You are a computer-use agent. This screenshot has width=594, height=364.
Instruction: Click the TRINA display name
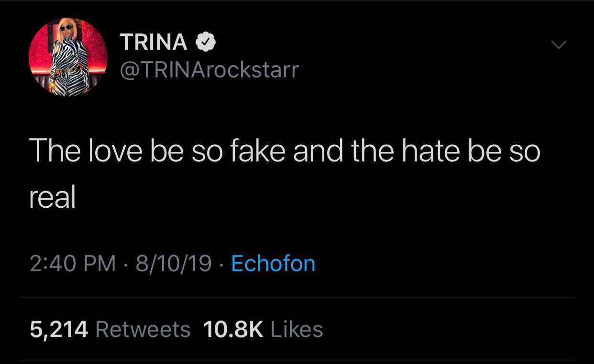(x=154, y=43)
